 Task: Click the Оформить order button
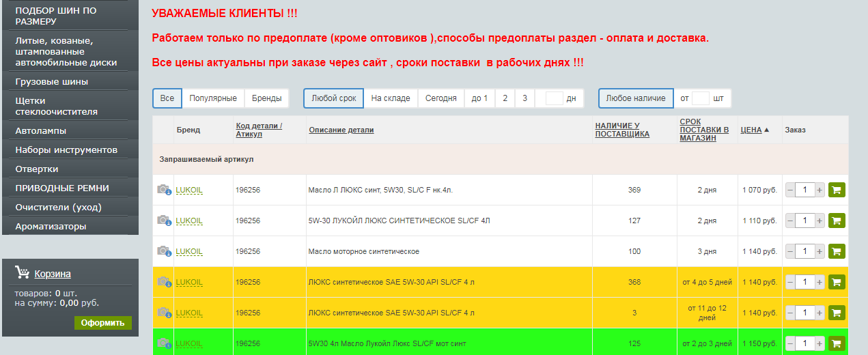[x=103, y=323]
